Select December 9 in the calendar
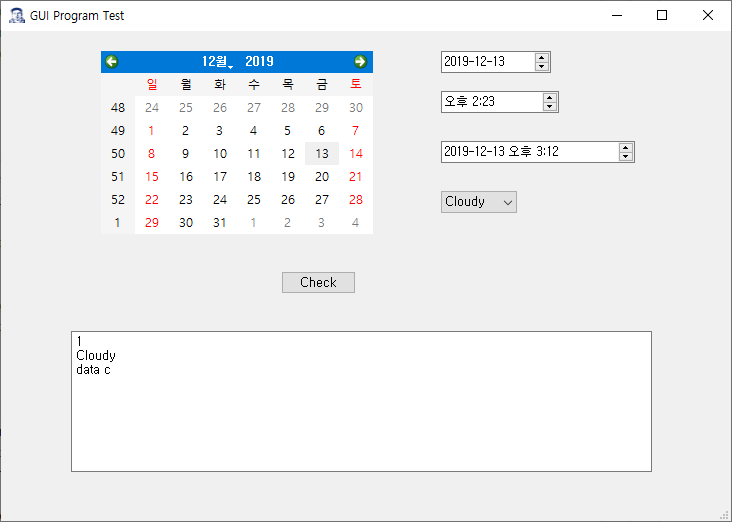The width and height of the screenshot is (732, 522). click(185, 154)
